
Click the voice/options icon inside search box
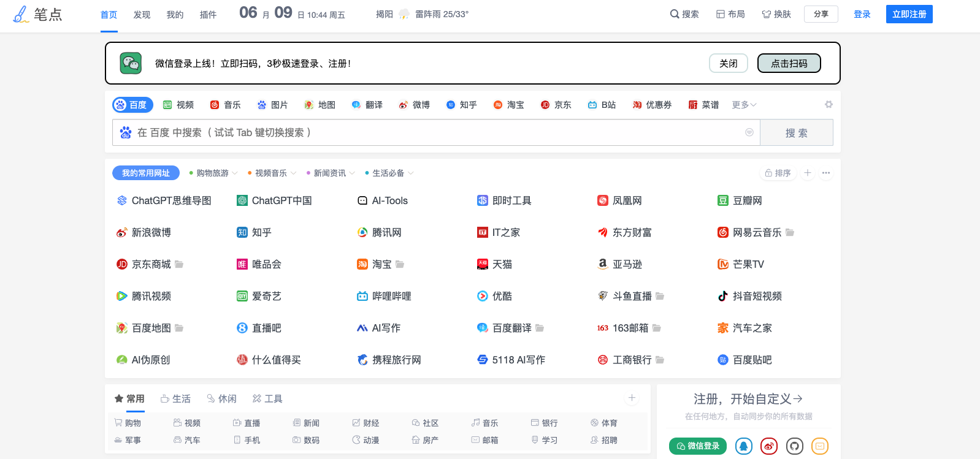[x=749, y=132]
